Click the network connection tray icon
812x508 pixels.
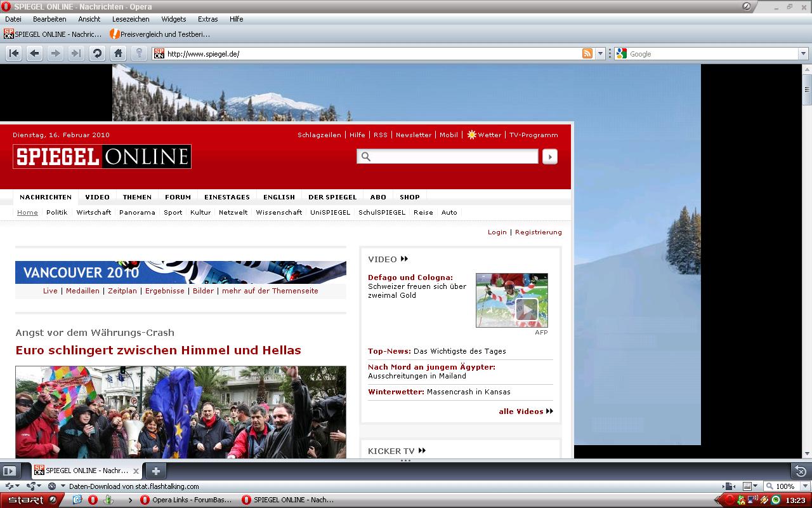[x=752, y=500]
